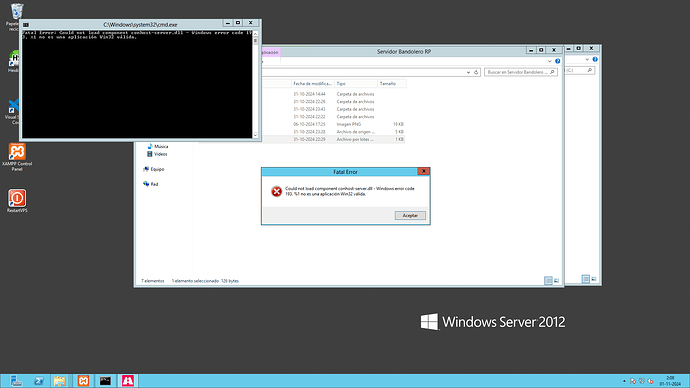Maximize the Servidor Bandolero RP window
The height and width of the screenshot is (388, 690).
[541, 50]
